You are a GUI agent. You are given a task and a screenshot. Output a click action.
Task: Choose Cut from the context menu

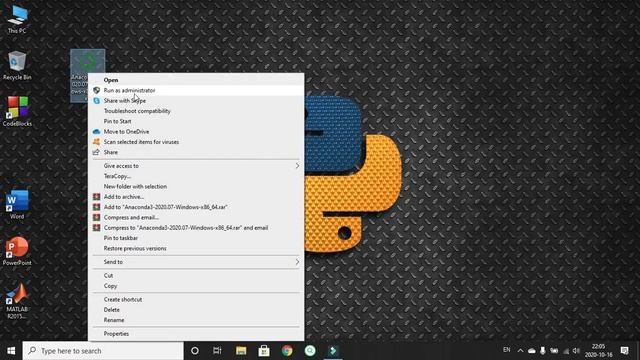click(196, 276)
